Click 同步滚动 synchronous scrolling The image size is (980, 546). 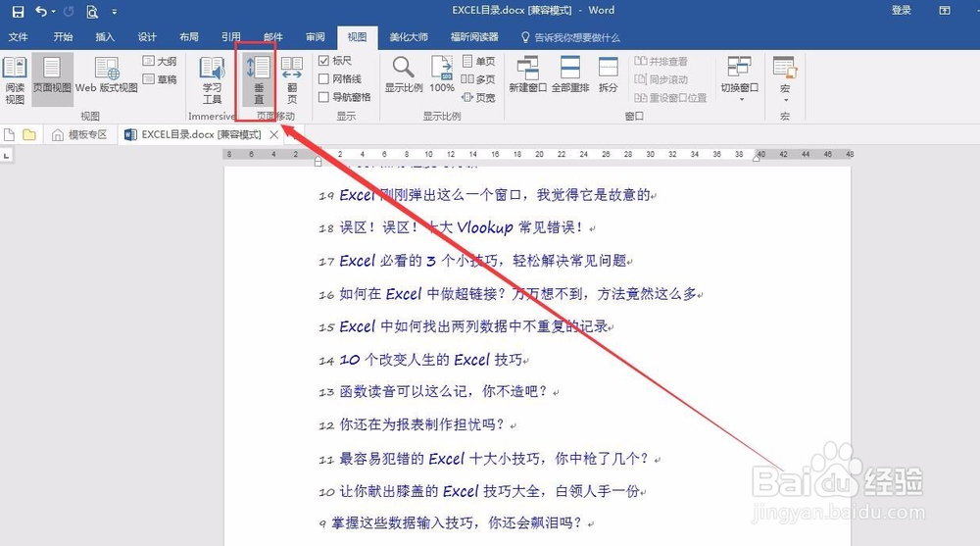[x=661, y=79]
